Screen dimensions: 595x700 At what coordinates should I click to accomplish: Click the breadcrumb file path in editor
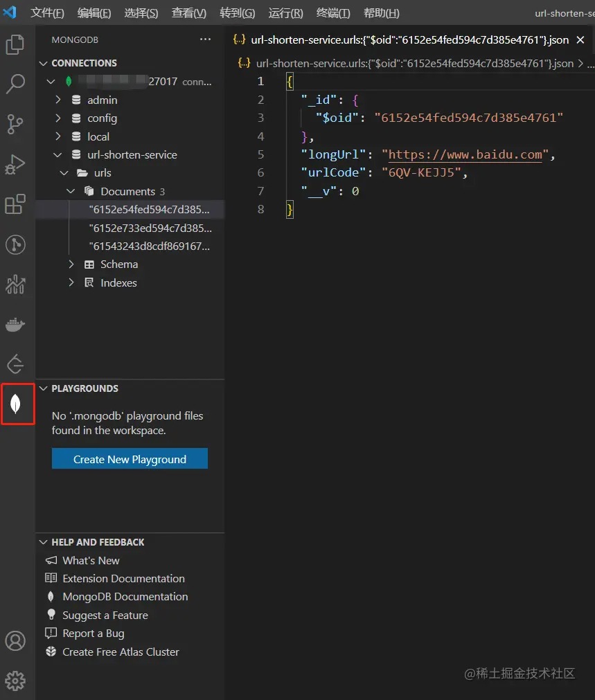414,64
